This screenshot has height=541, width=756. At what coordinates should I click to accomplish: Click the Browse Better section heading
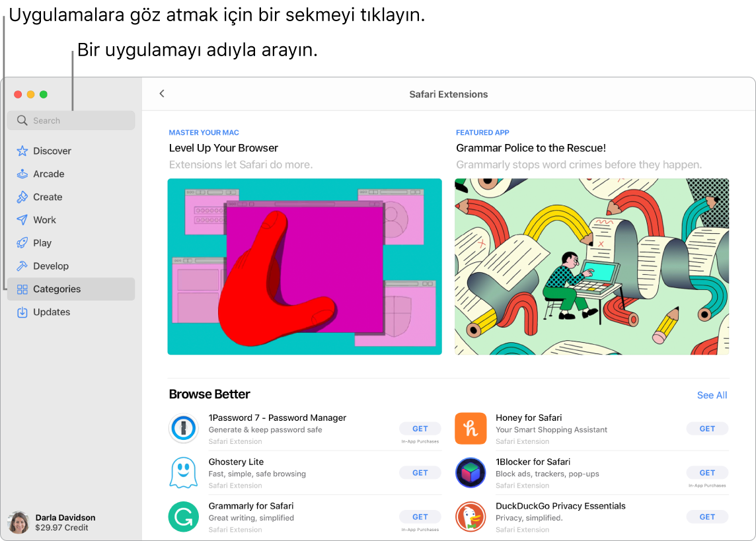click(x=209, y=394)
